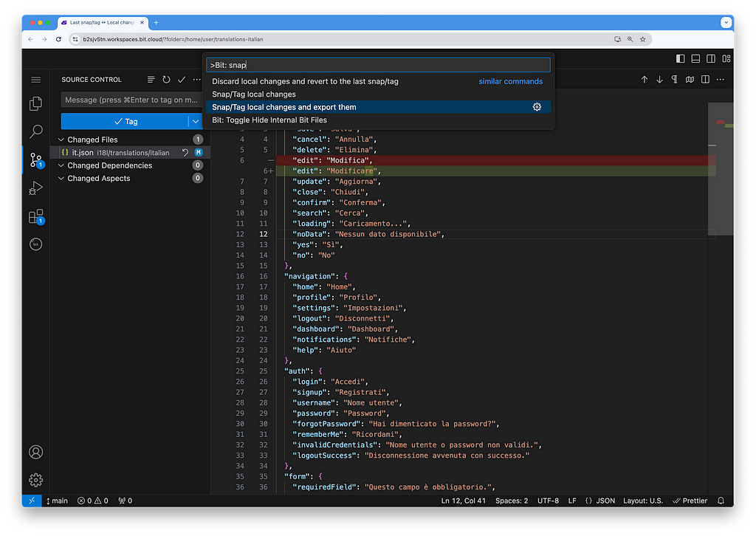Click the blue Tag button
This screenshot has height=536, width=756.
point(125,122)
